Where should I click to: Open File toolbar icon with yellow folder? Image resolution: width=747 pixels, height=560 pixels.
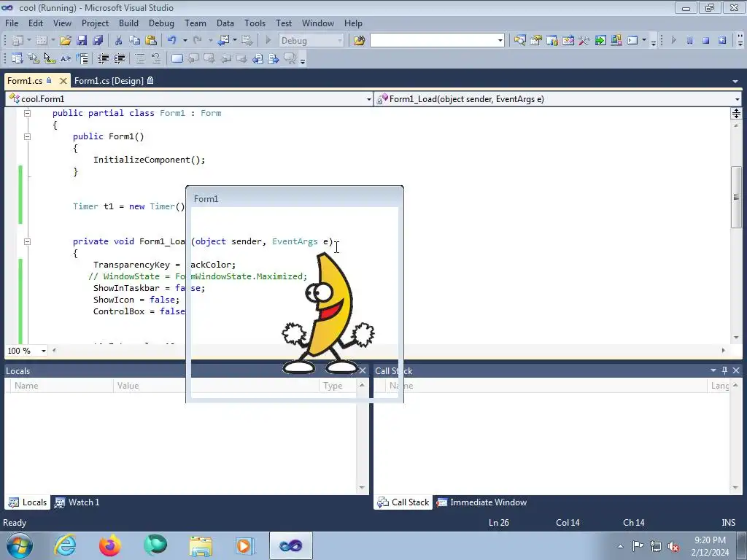click(x=65, y=41)
